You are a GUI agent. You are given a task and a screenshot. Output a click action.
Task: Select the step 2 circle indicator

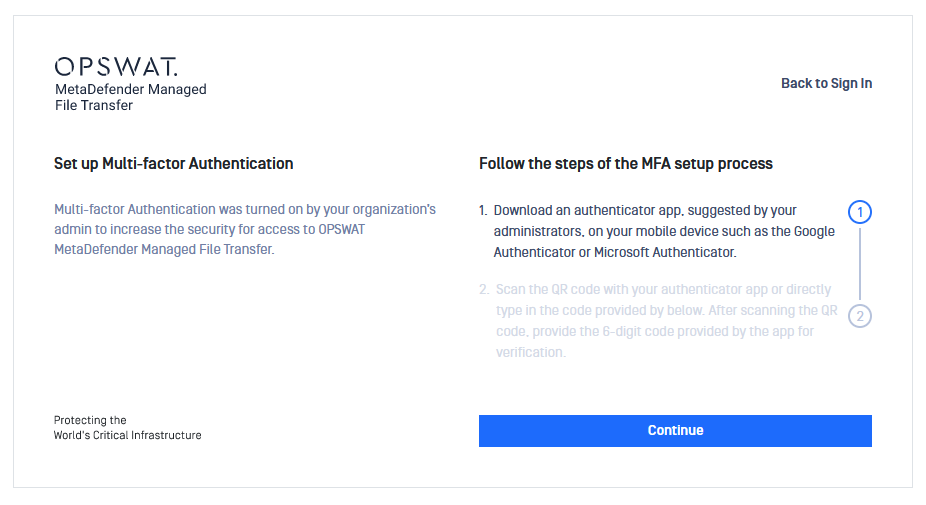tap(860, 316)
